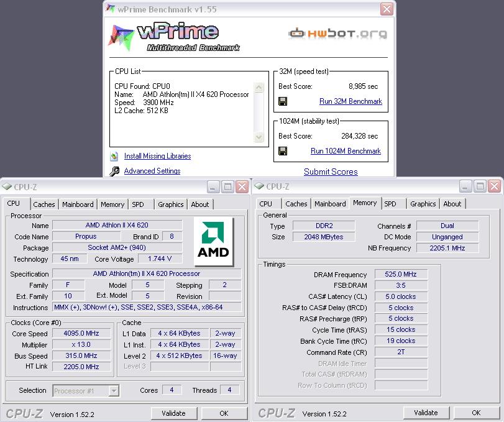The height and width of the screenshot is (422, 504).
Task: Click the left CPU-Z window title icon
Action: pyautogui.click(x=7, y=186)
